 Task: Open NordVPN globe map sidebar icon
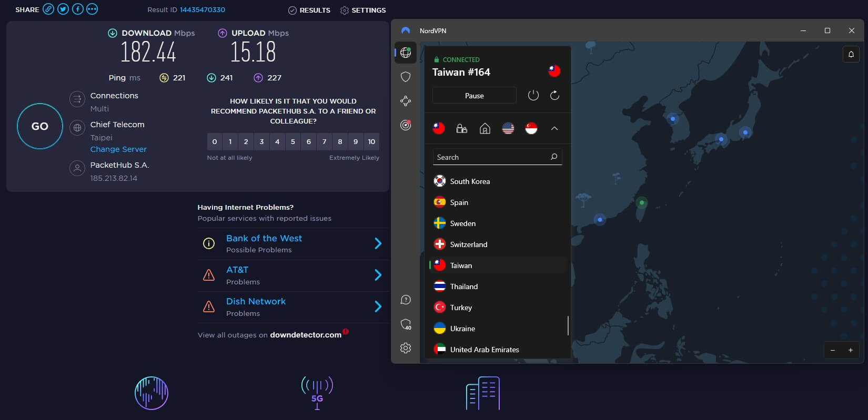coord(406,53)
